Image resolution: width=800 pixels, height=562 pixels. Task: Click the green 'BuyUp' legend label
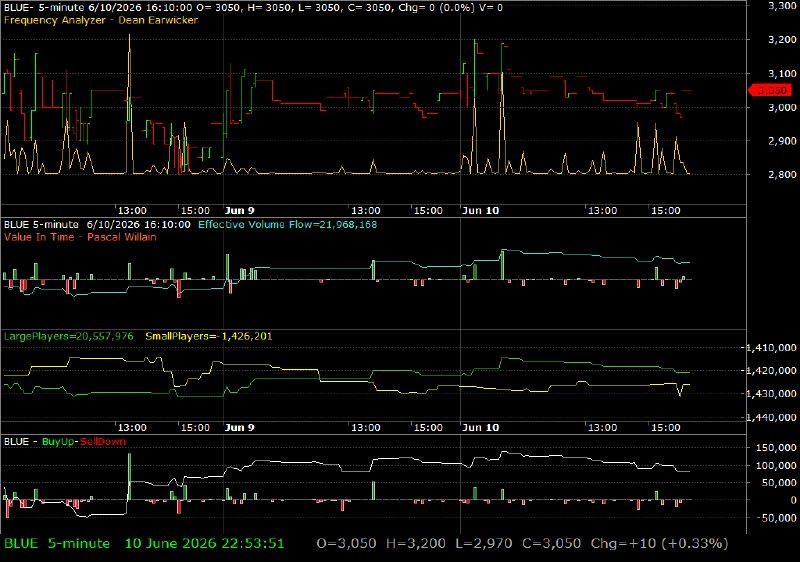(58, 442)
